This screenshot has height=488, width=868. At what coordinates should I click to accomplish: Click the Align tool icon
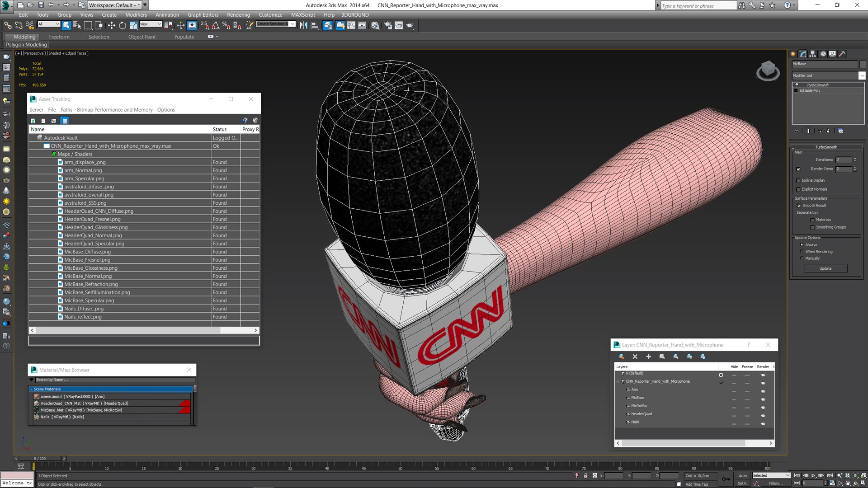point(315,25)
